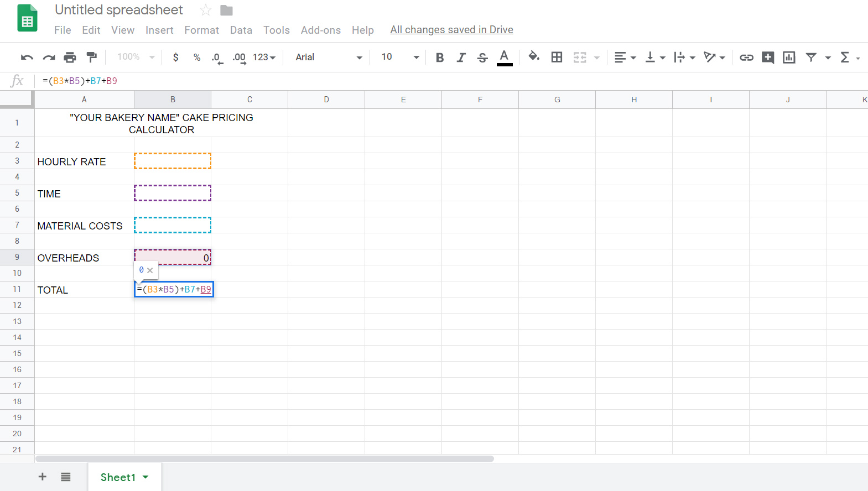Dismiss the formula result preview tooltip
The image size is (868, 491).
click(x=150, y=270)
